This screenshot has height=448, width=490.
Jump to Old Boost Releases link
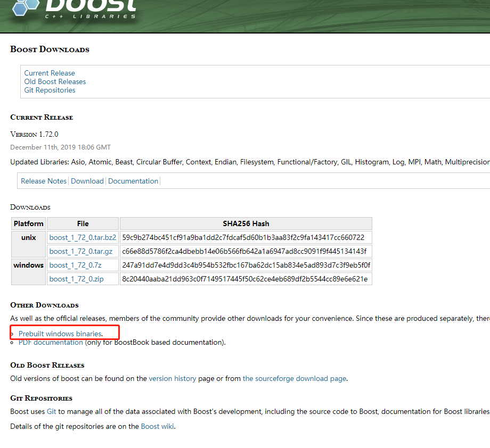click(55, 81)
